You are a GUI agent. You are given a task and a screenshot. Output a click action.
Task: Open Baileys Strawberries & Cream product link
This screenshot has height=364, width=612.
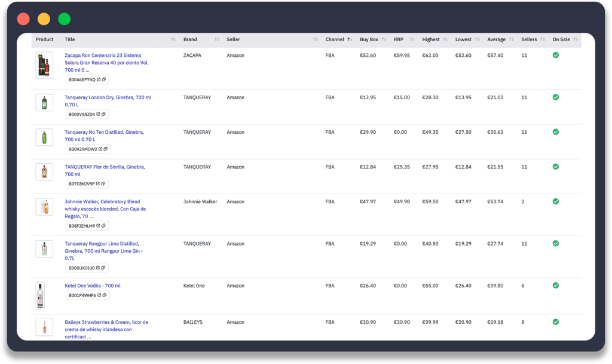(x=106, y=329)
